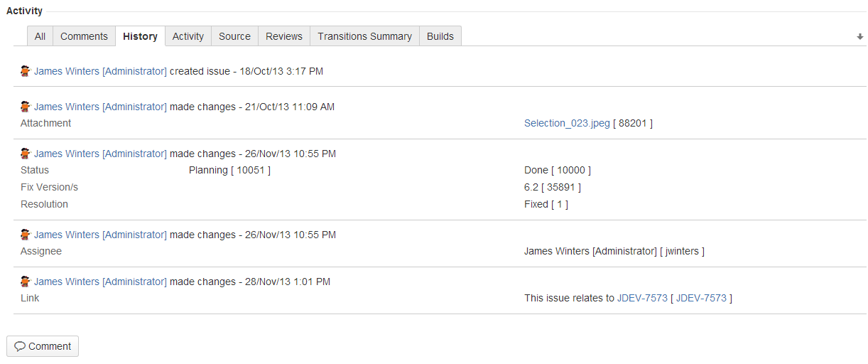The width and height of the screenshot is (868, 364).
Task: Click avatar icon on 21/Oct/13 attachment change
Action: [x=26, y=107]
